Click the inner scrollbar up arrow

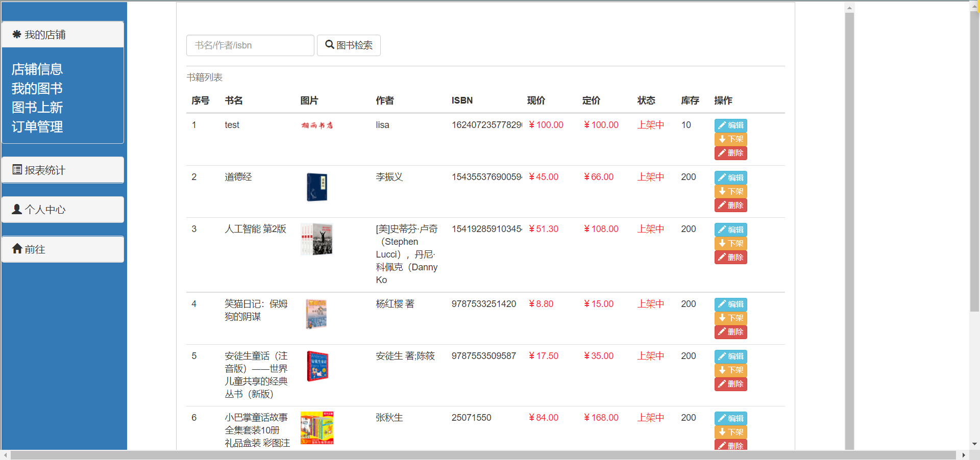[849, 8]
